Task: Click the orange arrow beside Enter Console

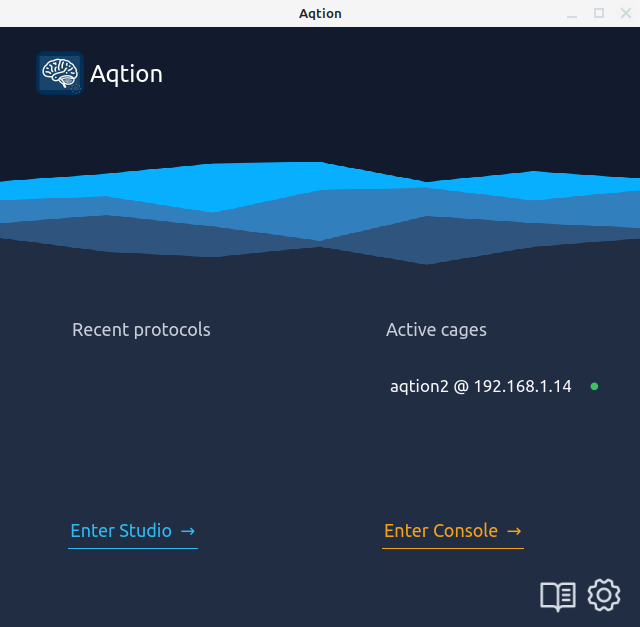Action: pyautogui.click(x=514, y=531)
